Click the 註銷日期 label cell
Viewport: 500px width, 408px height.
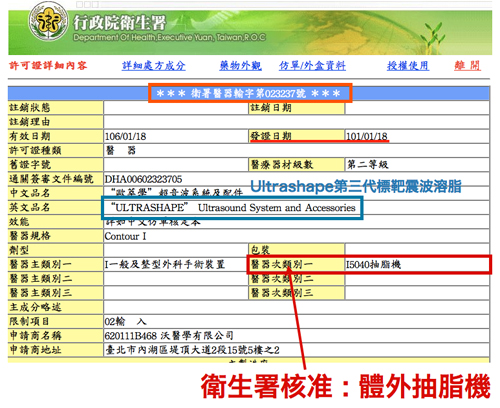297,108
